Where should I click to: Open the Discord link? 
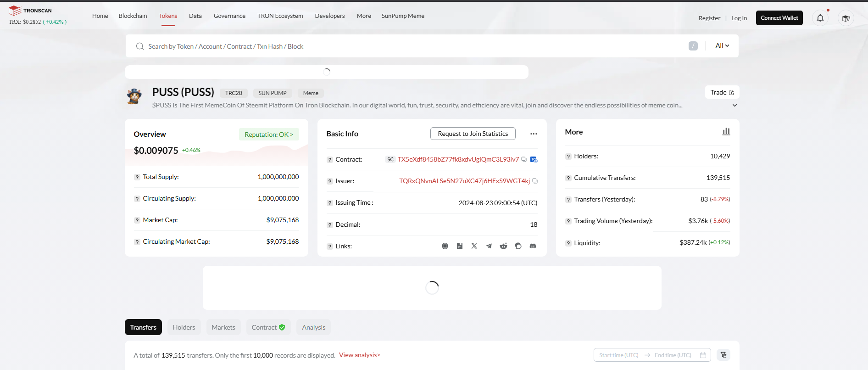pyautogui.click(x=533, y=246)
